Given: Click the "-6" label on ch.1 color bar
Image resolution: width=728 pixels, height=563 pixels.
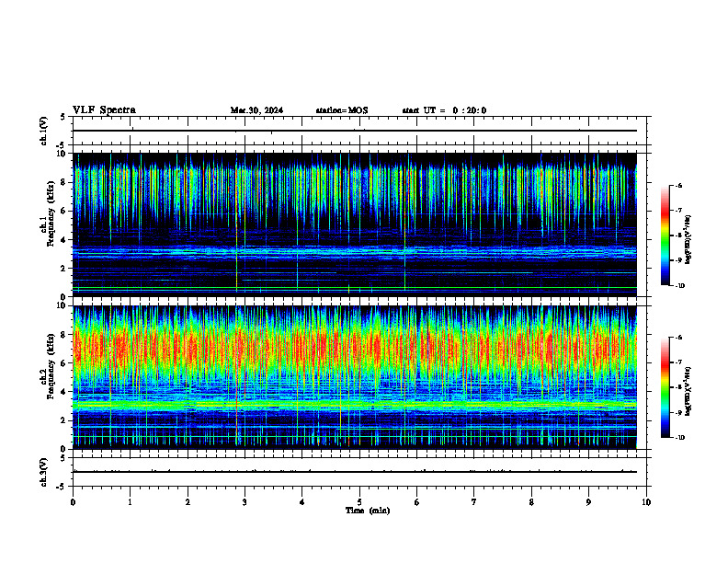Looking at the screenshot, I should [x=678, y=185].
